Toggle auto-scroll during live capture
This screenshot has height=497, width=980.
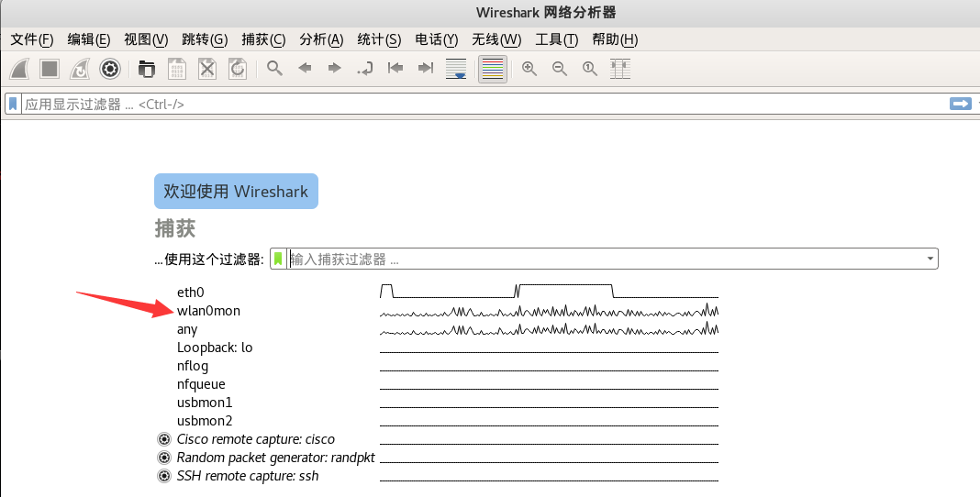(x=456, y=69)
